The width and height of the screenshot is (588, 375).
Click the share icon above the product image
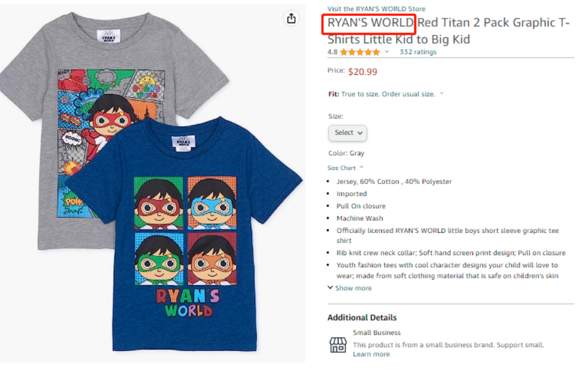291,19
